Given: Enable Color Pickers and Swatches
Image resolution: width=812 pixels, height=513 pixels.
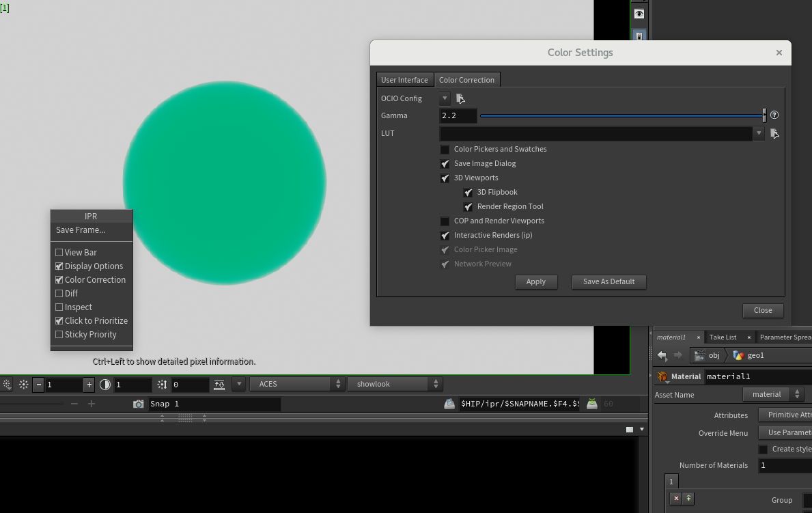Looking at the screenshot, I should 445,149.
